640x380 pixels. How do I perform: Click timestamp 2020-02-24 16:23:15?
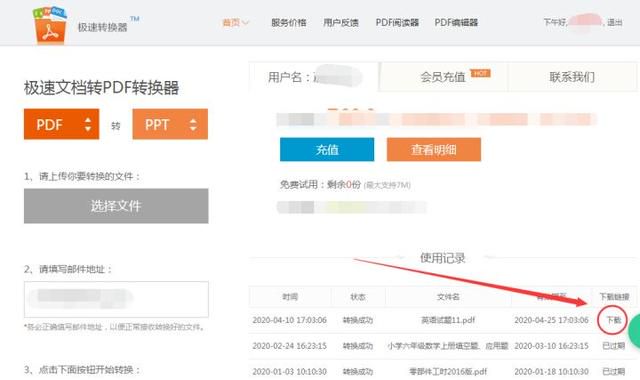[x=289, y=346]
